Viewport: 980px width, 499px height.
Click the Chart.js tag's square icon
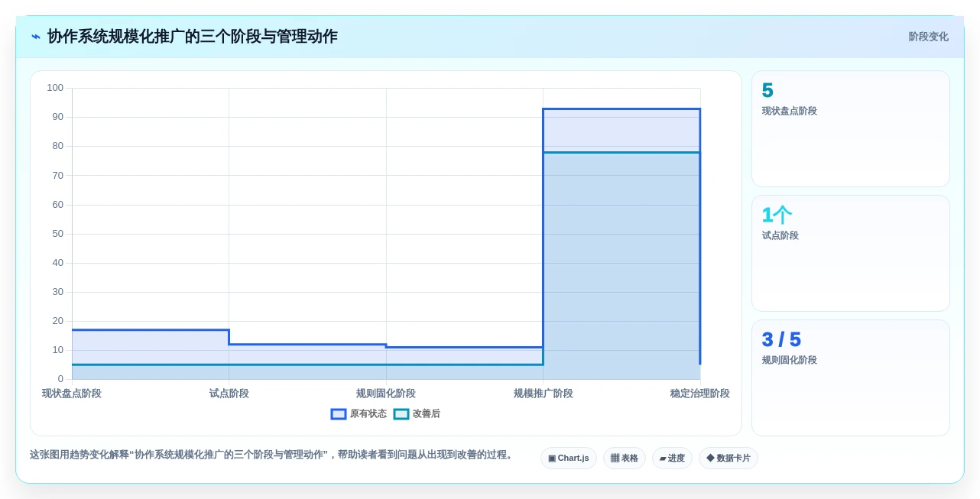point(552,458)
